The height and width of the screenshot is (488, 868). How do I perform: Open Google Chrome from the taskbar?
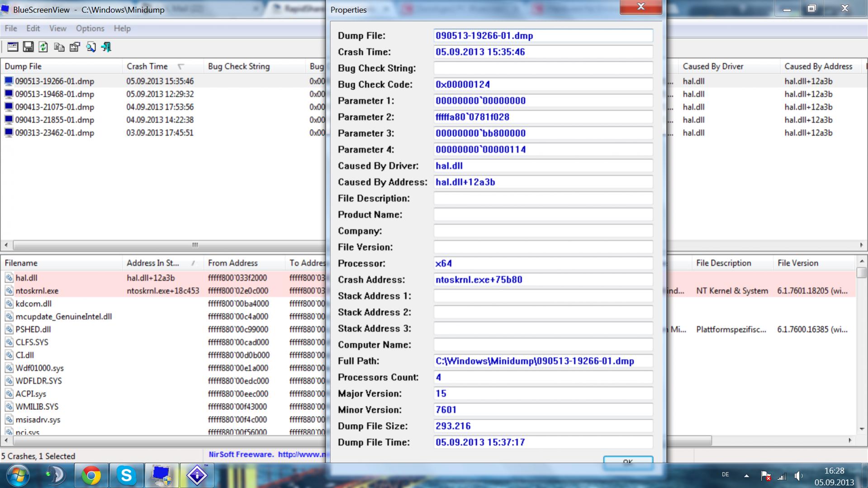click(x=91, y=475)
